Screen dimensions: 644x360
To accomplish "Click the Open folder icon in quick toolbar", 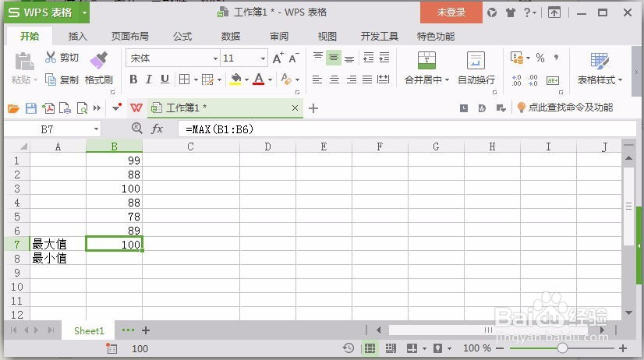I will (x=13, y=108).
